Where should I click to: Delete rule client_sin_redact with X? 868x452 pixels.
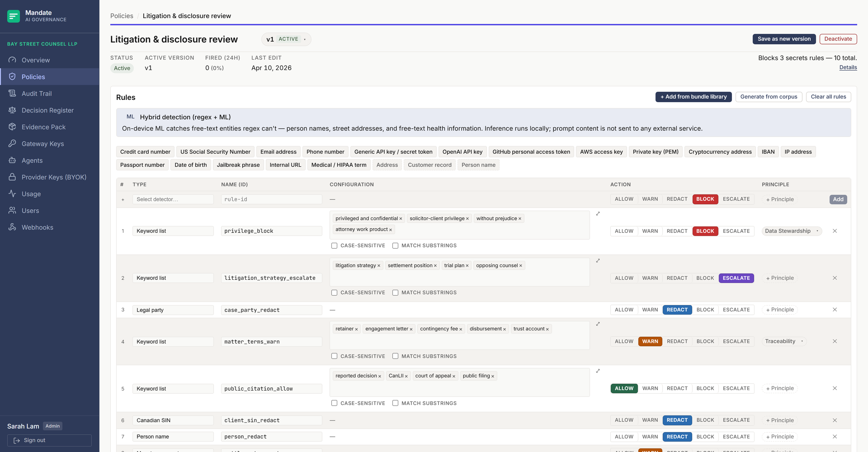[x=835, y=420]
